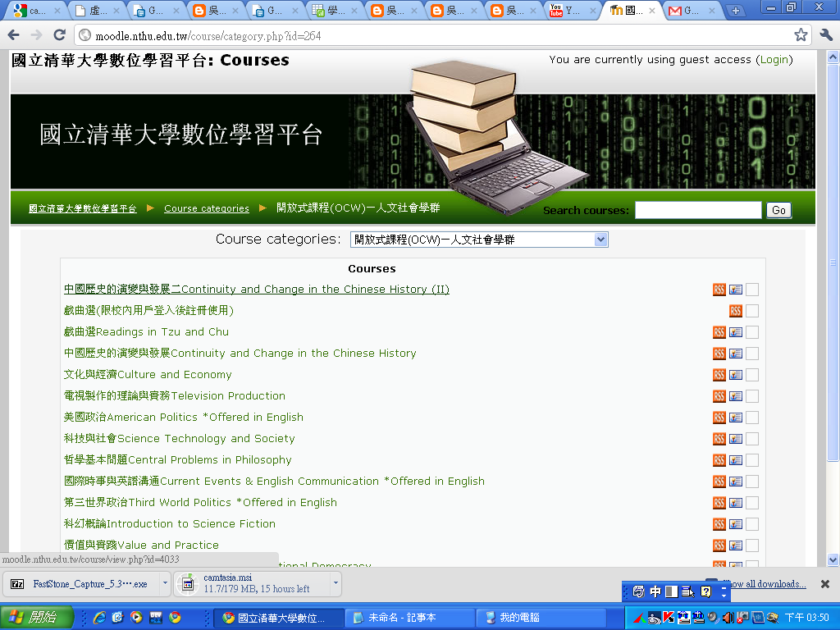Click the Login link

point(774,59)
